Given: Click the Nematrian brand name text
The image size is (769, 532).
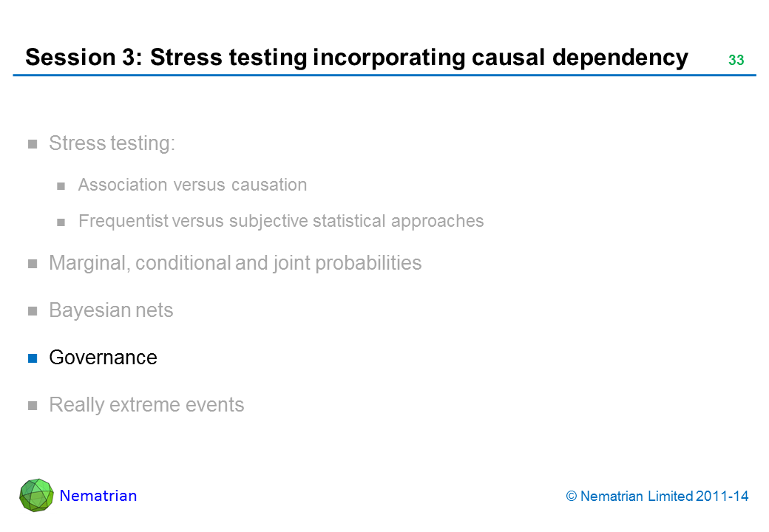Looking at the screenshot, I should tap(98, 496).
